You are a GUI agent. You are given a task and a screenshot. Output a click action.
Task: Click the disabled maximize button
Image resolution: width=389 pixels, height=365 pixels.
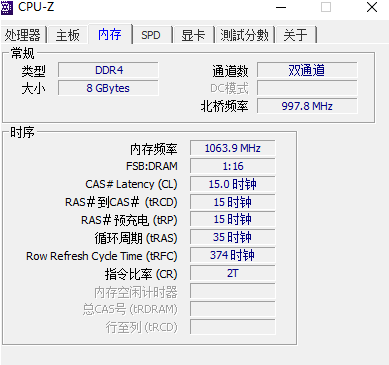click(x=326, y=7)
